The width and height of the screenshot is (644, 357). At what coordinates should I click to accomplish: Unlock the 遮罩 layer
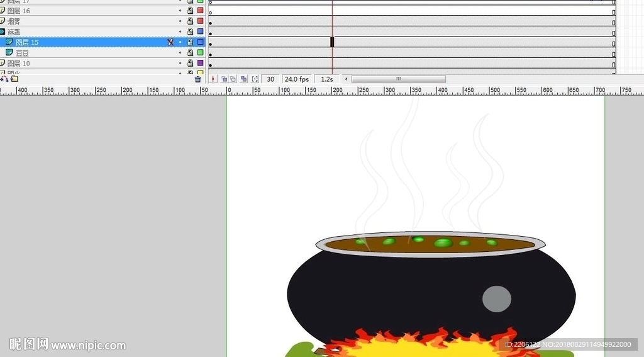190,31
